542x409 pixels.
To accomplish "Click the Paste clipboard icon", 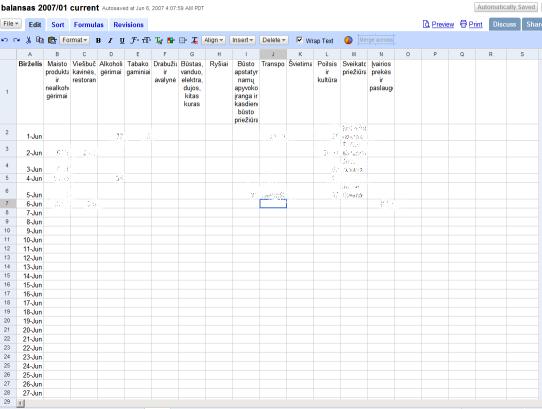I will tap(52, 40).
